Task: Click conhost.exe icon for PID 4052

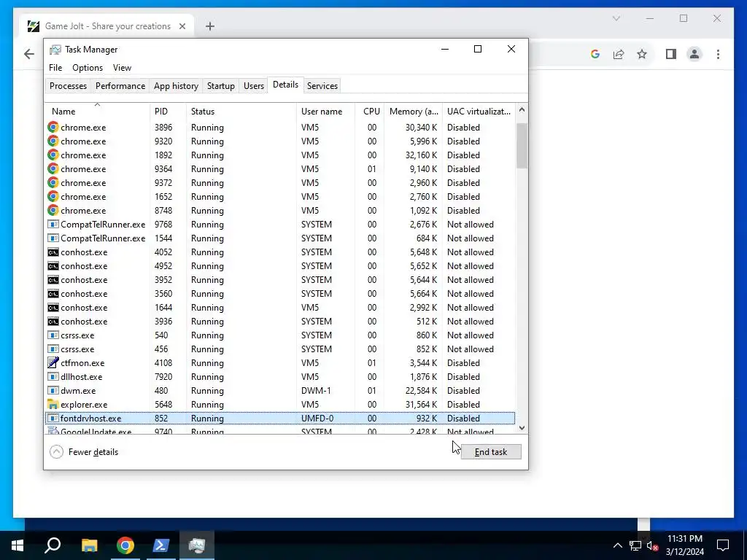Action: click(53, 252)
